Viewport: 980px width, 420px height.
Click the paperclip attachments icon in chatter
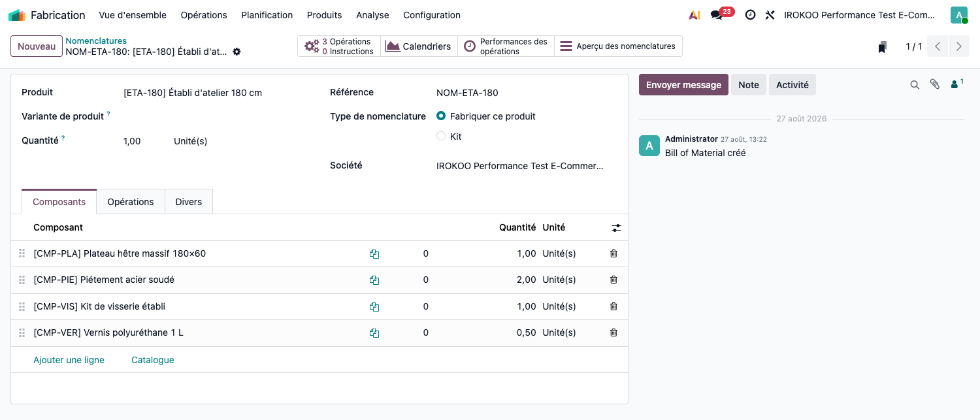coord(935,85)
